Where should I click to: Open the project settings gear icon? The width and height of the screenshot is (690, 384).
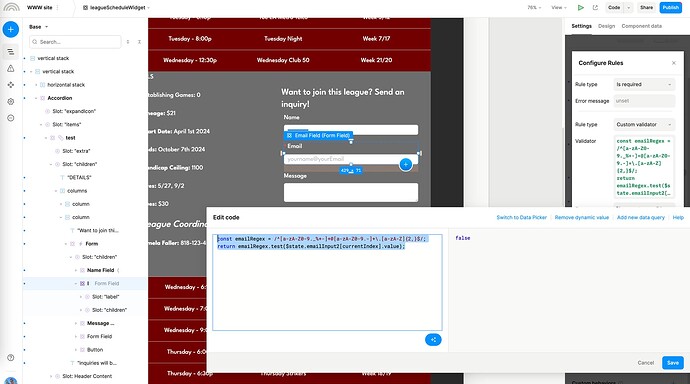pyautogui.click(x=11, y=102)
